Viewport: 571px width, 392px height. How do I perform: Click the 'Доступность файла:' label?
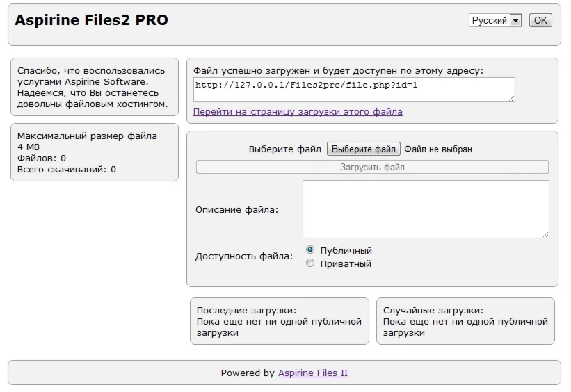[243, 256]
